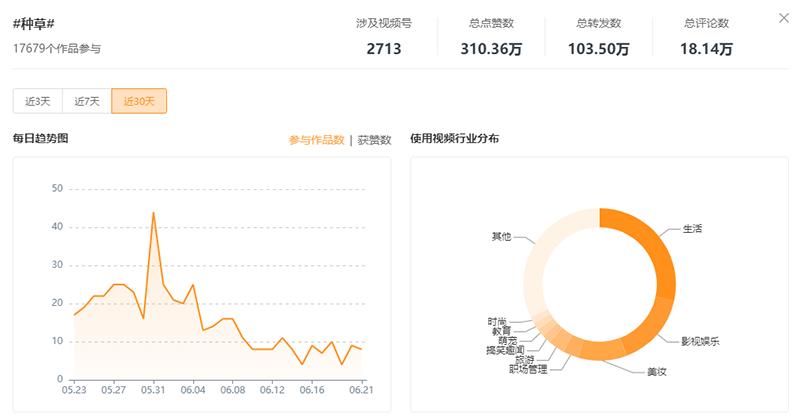Select the 近30天 time range
The image size is (800, 418).
(x=139, y=101)
